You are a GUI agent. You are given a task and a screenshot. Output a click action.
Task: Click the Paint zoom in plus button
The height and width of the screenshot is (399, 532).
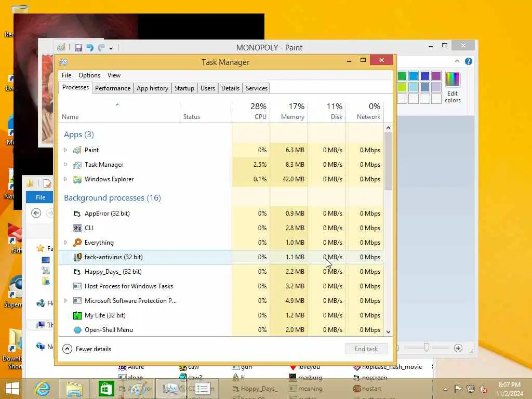(458, 348)
